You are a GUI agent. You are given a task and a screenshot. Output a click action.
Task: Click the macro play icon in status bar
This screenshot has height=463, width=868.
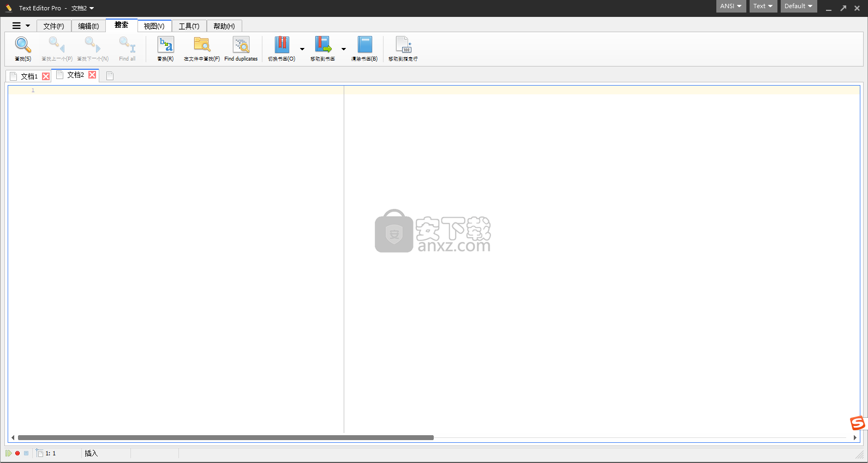pos(9,453)
